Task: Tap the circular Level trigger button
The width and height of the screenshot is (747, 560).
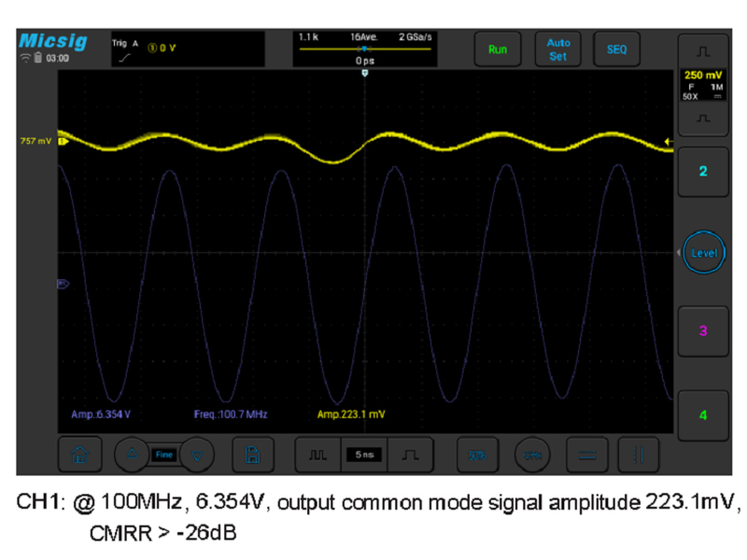Action: [703, 252]
